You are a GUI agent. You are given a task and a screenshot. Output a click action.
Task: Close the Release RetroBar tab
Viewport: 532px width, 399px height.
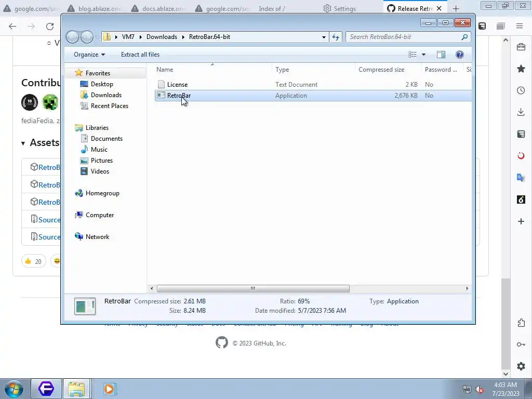tap(439, 8)
